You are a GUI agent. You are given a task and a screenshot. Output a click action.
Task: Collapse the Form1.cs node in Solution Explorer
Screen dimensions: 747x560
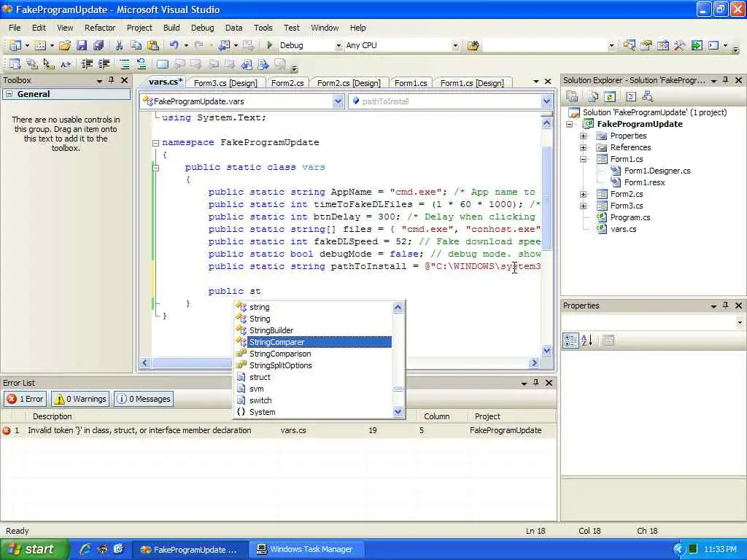(583, 159)
